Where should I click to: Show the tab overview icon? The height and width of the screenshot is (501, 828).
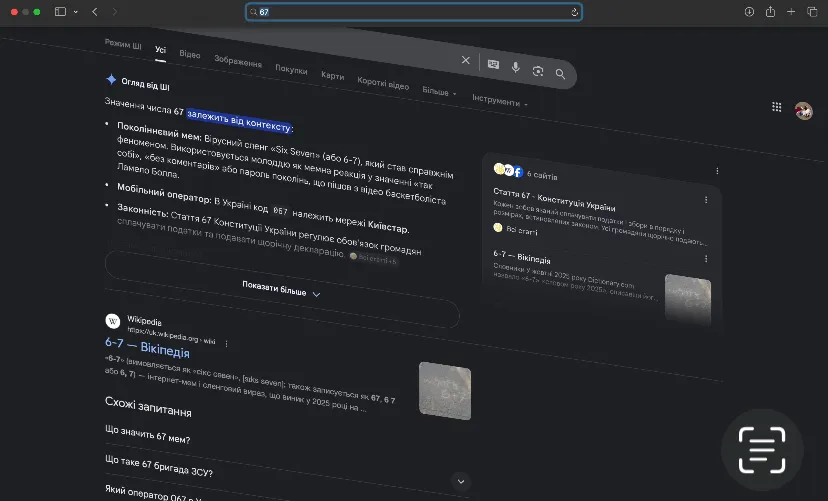point(812,12)
